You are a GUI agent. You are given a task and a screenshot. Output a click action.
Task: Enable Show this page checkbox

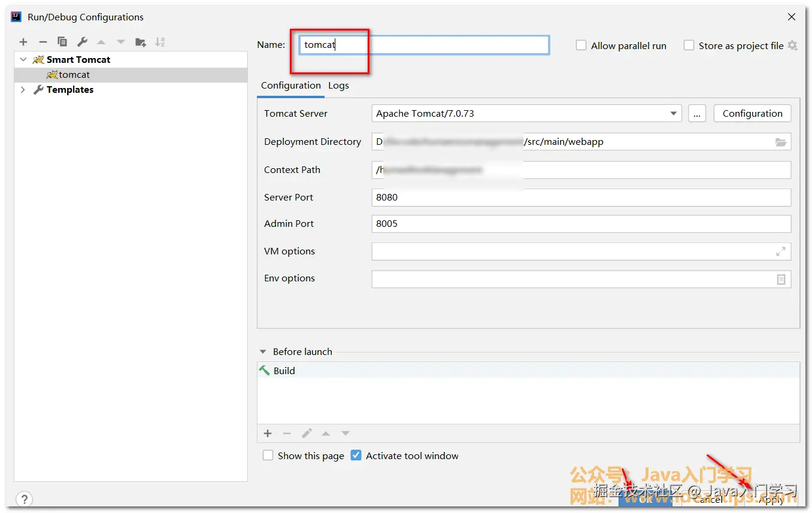coord(268,456)
